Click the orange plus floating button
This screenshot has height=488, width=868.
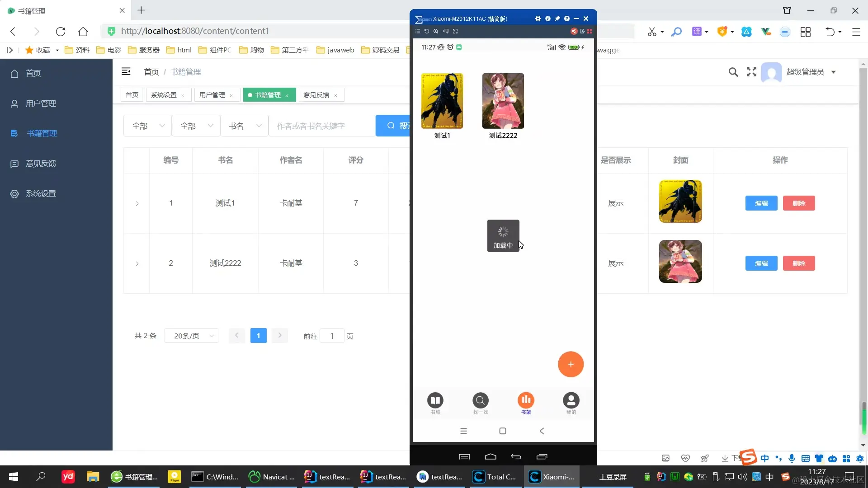[x=571, y=364]
